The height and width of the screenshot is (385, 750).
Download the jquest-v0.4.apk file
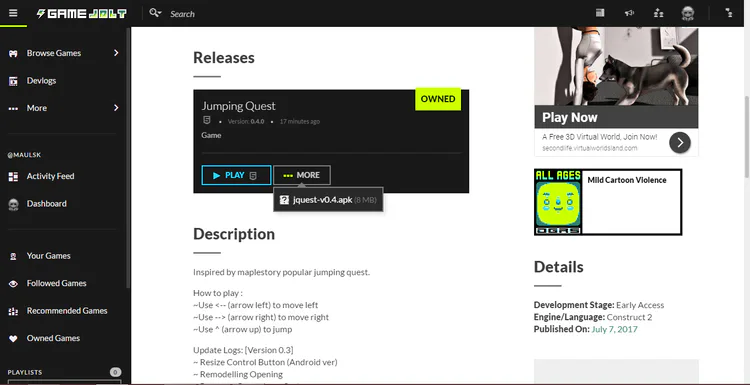coord(328,199)
